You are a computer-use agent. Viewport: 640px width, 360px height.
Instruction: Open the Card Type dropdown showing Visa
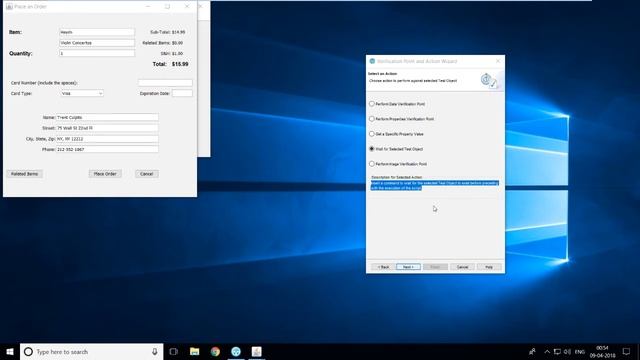[82, 93]
